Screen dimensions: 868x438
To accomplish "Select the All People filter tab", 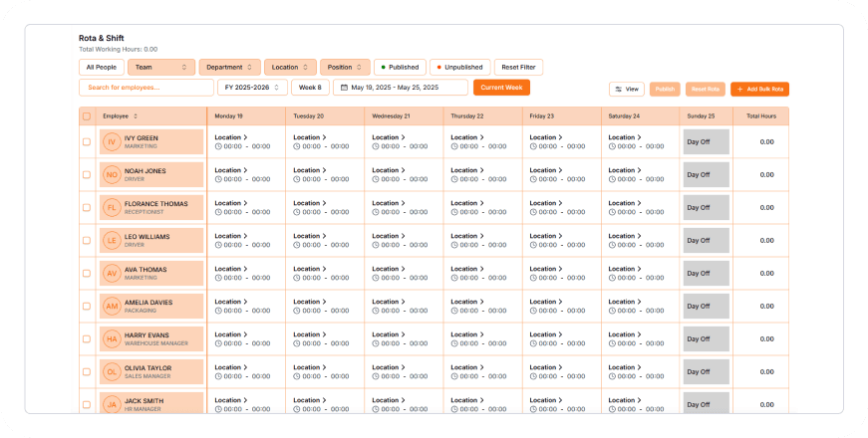I will pos(101,68).
